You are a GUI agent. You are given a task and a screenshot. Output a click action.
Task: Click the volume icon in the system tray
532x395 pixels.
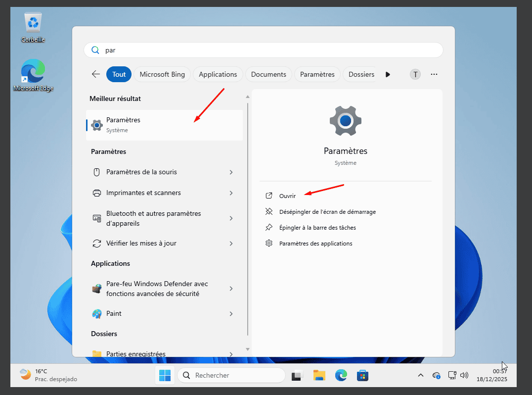click(x=464, y=375)
